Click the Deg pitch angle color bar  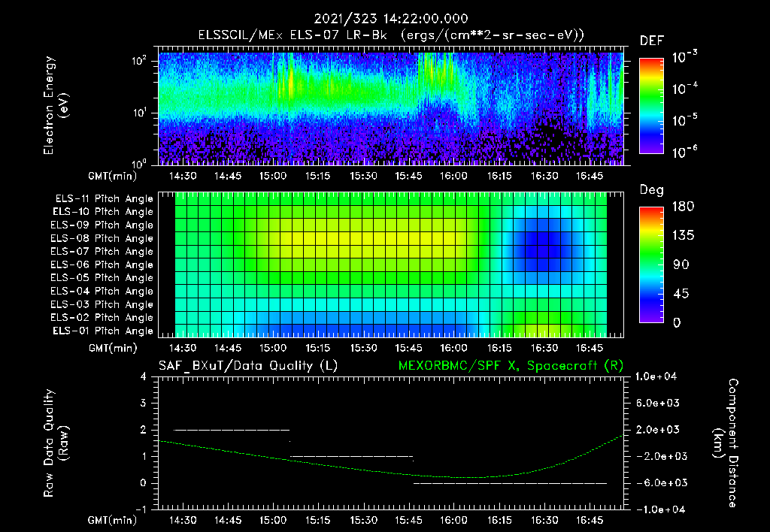pos(651,264)
